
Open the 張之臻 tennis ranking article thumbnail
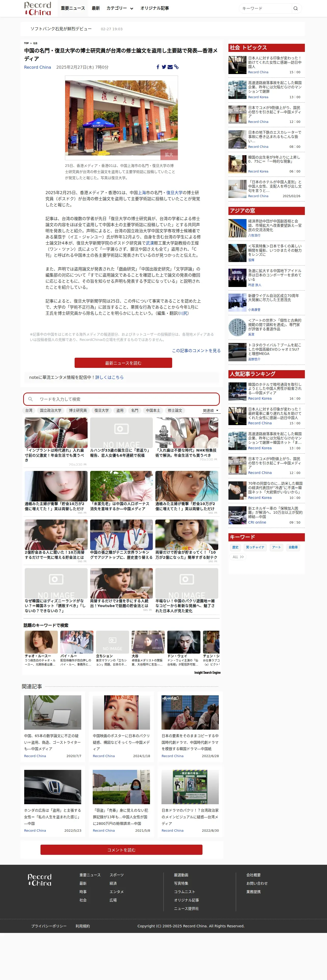click(x=121, y=535)
